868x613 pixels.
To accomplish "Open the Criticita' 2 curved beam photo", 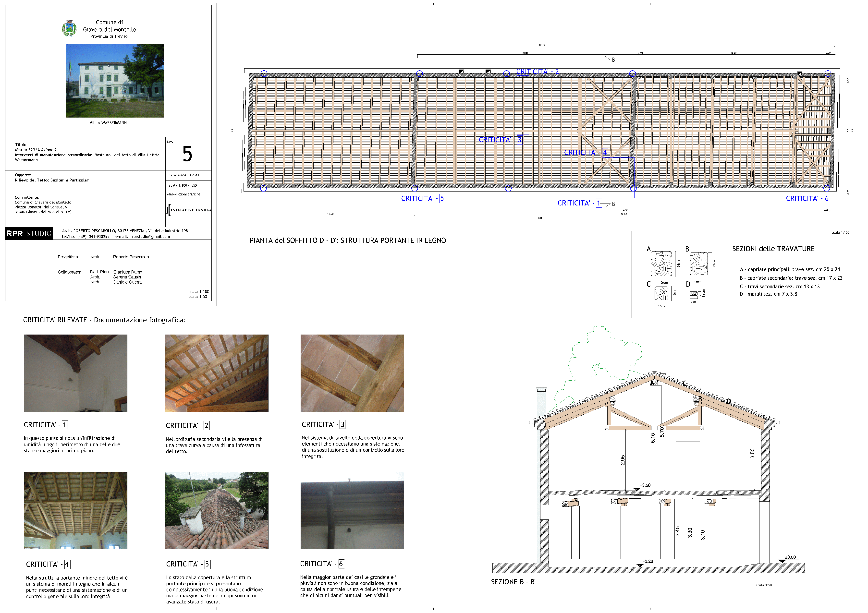I will [x=217, y=373].
